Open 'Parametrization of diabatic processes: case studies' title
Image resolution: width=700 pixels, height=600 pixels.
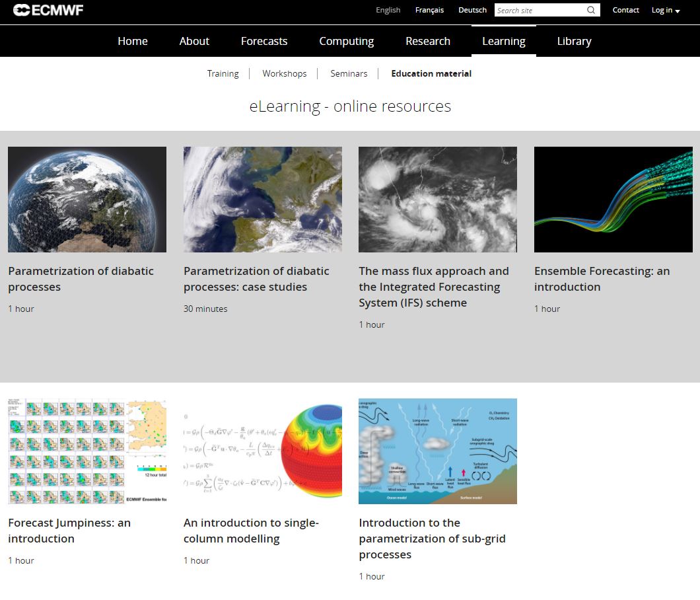click(x=256, y=280)
